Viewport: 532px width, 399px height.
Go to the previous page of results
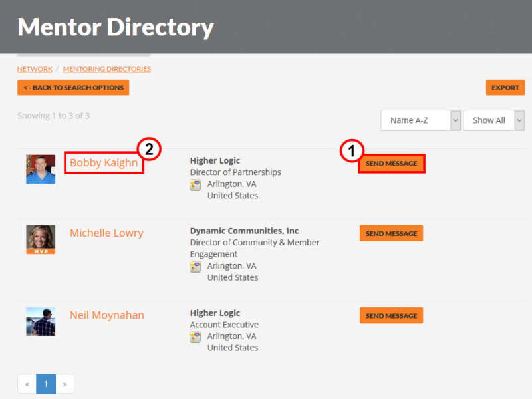[x=27, y=384]
